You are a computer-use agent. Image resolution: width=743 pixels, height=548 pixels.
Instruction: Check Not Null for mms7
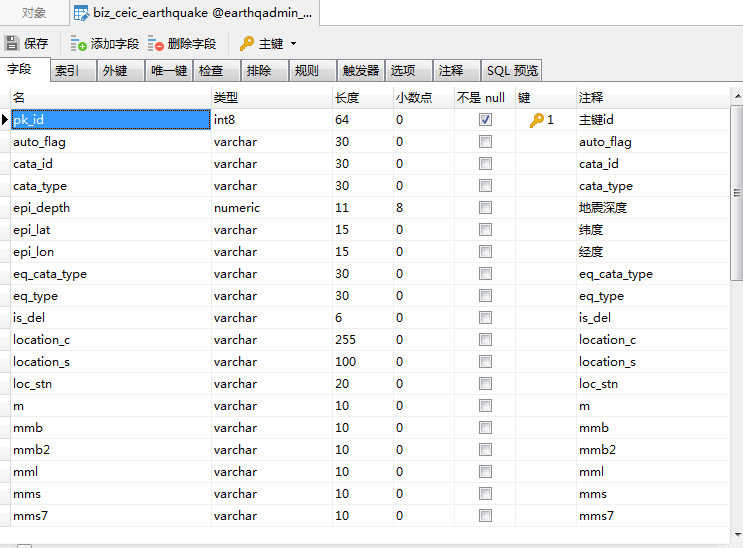click(485, 515)
